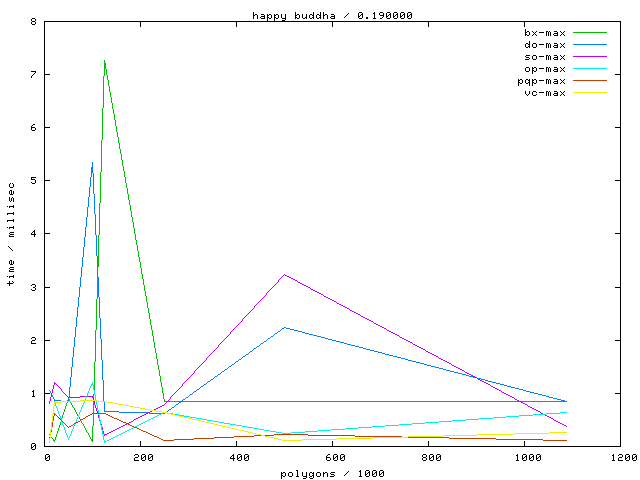Click the blue spike peak above 5 milliseconds
Screen dimensions: 640x480
tap(92, 163)
